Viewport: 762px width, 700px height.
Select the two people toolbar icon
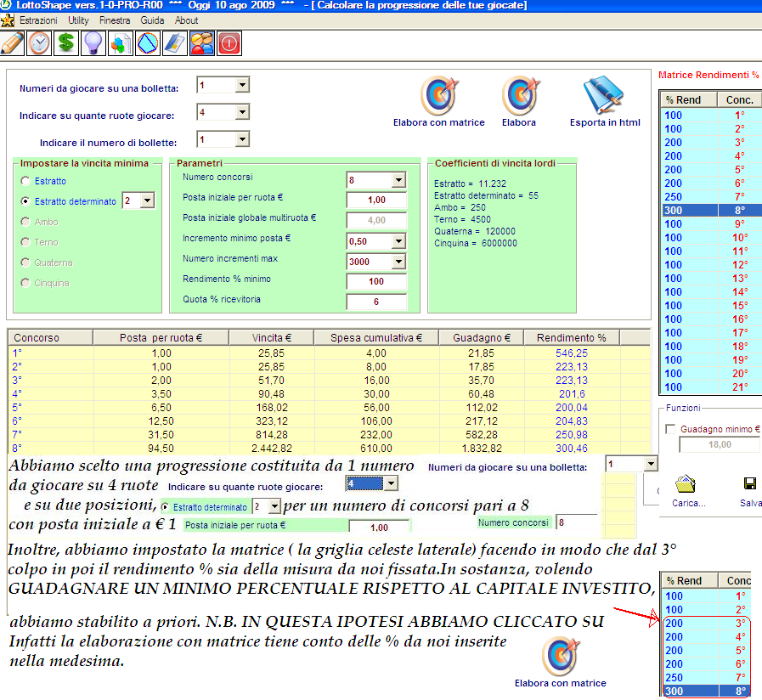point(202,43)
